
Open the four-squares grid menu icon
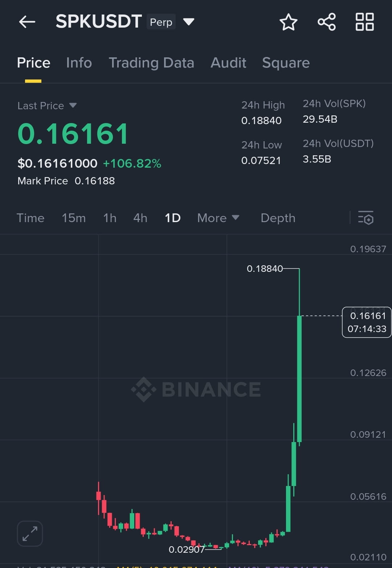(364, 22)
